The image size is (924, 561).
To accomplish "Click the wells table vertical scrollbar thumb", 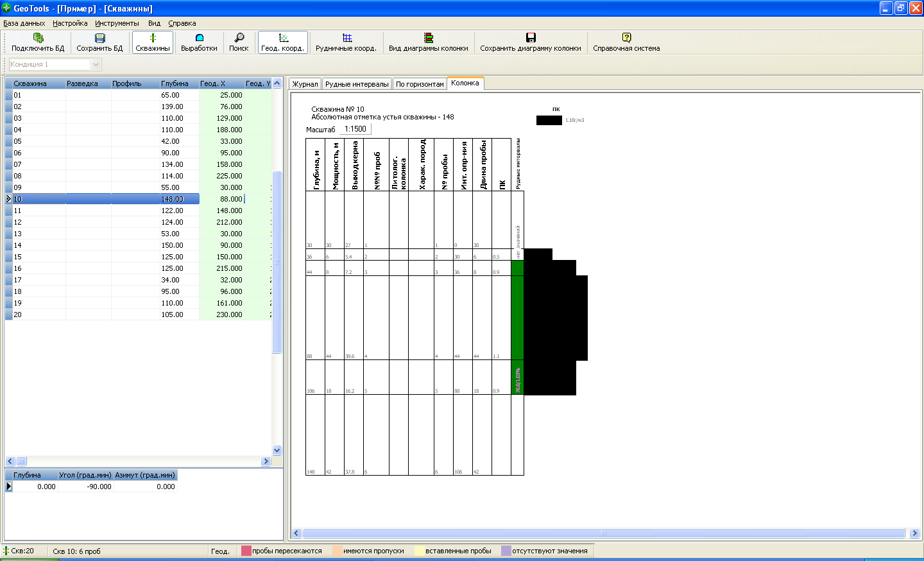I will (277, 263).
